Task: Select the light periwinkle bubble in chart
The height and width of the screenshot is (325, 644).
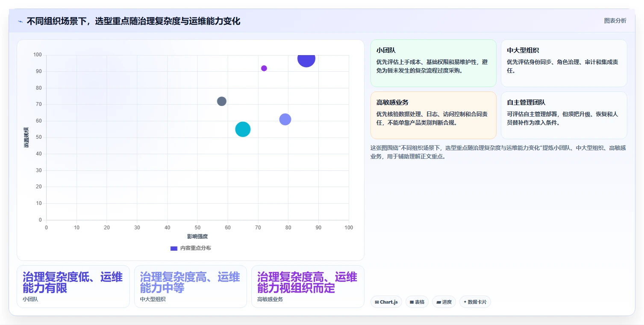Action: pyautogui.click(x=285, y=120)
